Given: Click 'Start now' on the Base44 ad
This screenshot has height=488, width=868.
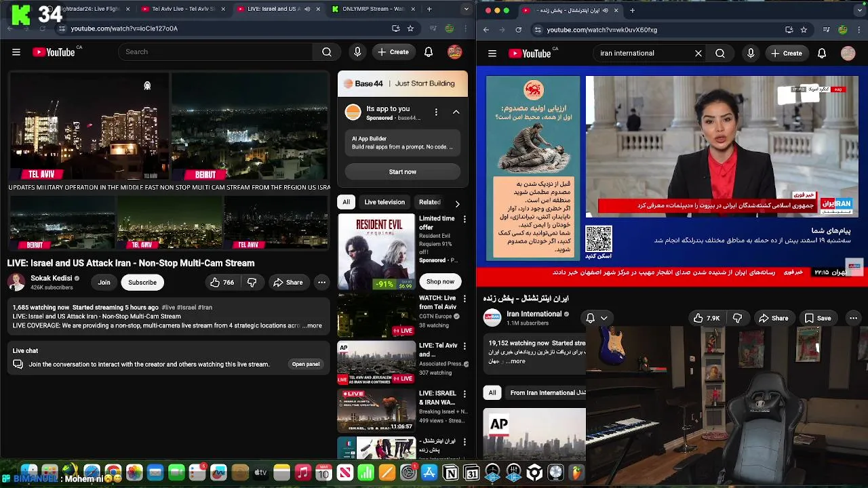Looking at the screenshot, I should (x=403, y=172).
